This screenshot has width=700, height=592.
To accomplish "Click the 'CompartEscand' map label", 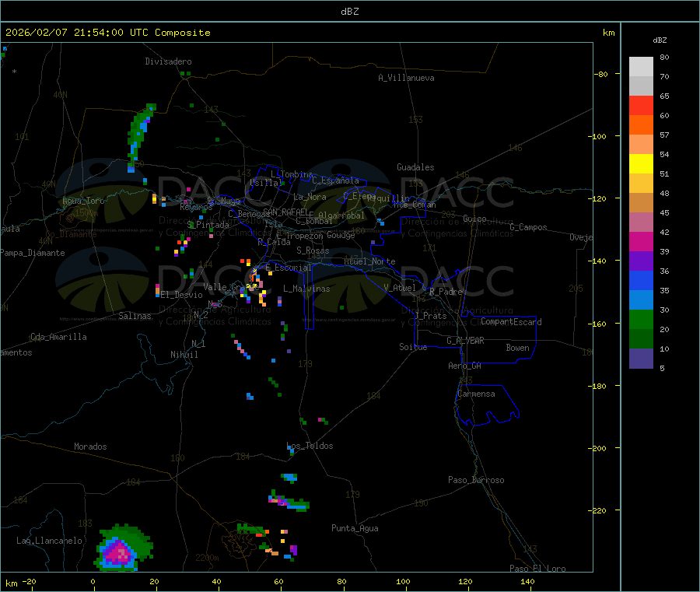I will (x=511, y=322).
